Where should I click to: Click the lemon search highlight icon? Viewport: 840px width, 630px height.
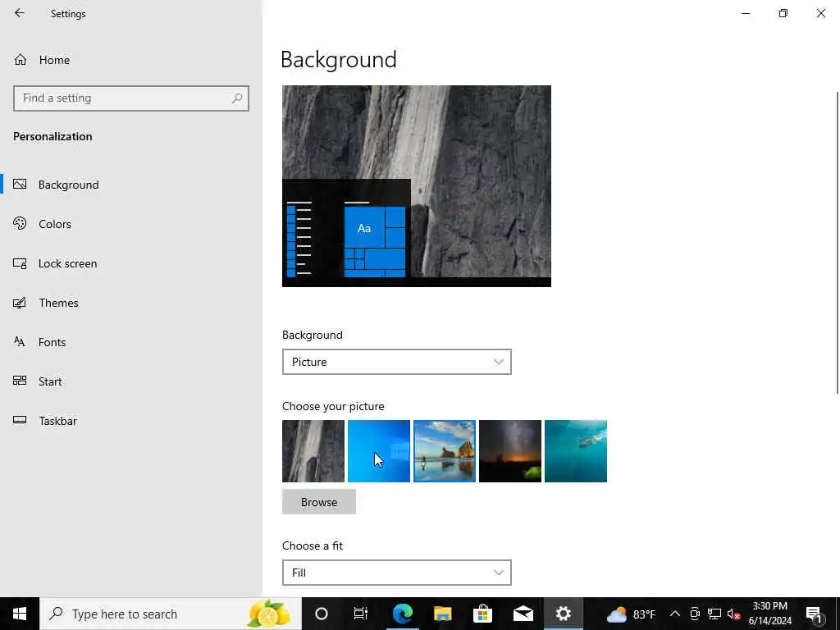(x=268, y=614)
